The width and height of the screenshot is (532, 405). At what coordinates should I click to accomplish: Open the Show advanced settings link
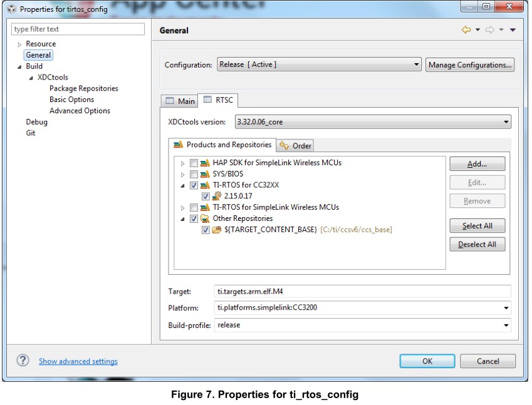coord(78,361)
